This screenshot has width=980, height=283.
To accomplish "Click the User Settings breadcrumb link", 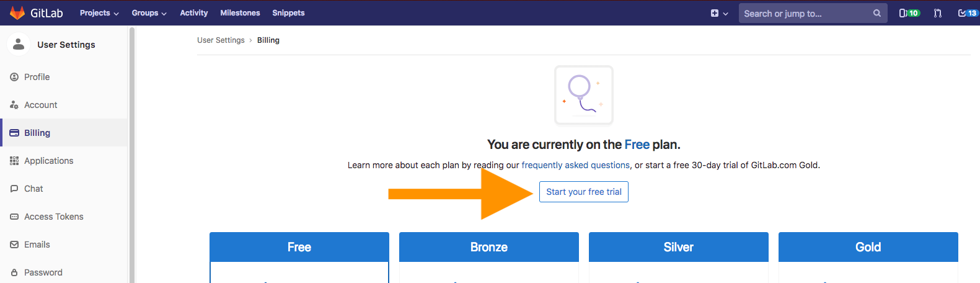I will click(x=221, y=40).
